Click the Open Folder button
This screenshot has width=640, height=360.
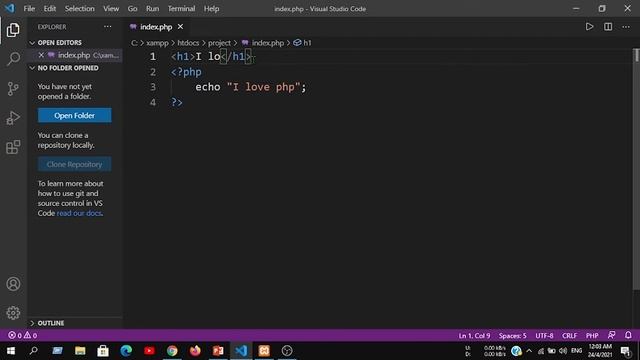74,116
